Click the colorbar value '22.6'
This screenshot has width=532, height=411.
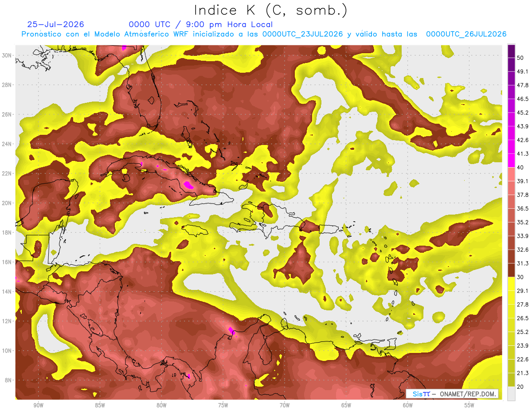point(523,360)
